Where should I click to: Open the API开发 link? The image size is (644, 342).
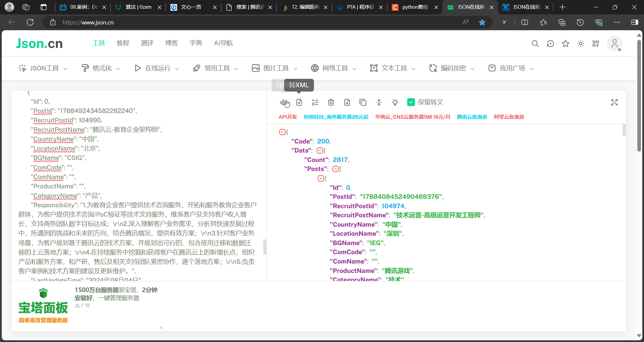(x=287, y=117)
